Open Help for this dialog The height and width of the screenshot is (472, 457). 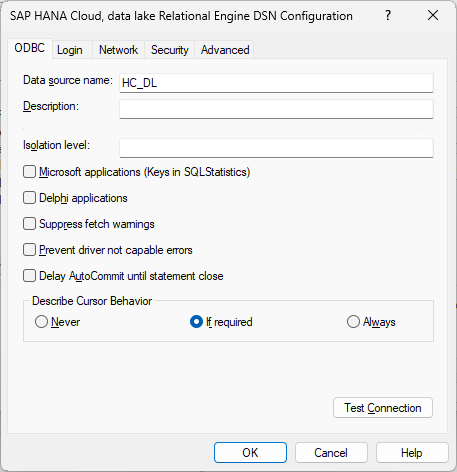coord(412,453)
